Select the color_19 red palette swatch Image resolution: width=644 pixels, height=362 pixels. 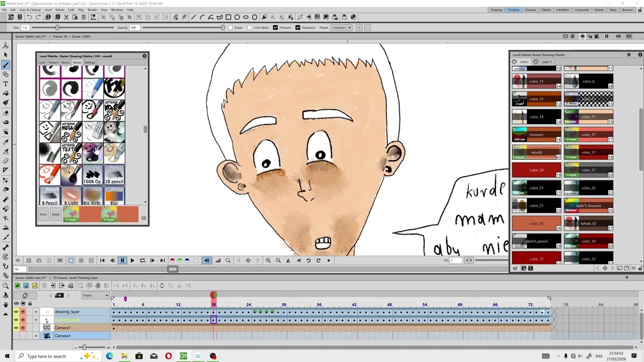pos(536,170)
